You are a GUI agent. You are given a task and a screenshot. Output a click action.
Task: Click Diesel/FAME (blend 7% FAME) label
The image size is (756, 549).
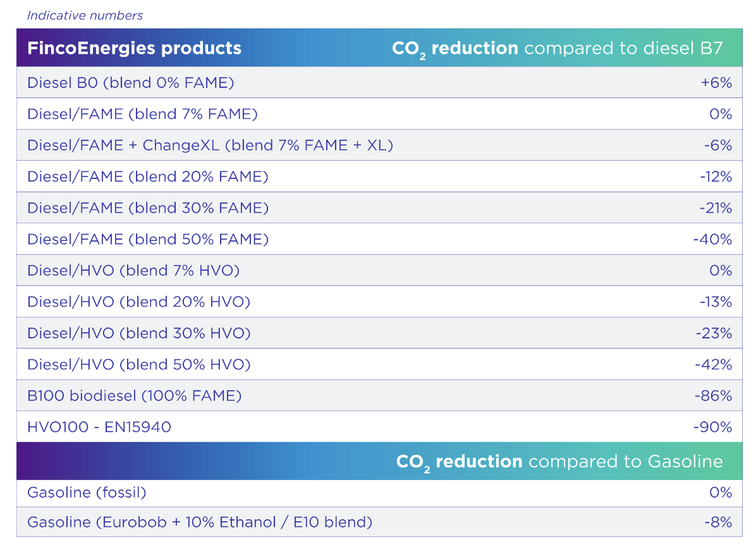pos(142,114)
